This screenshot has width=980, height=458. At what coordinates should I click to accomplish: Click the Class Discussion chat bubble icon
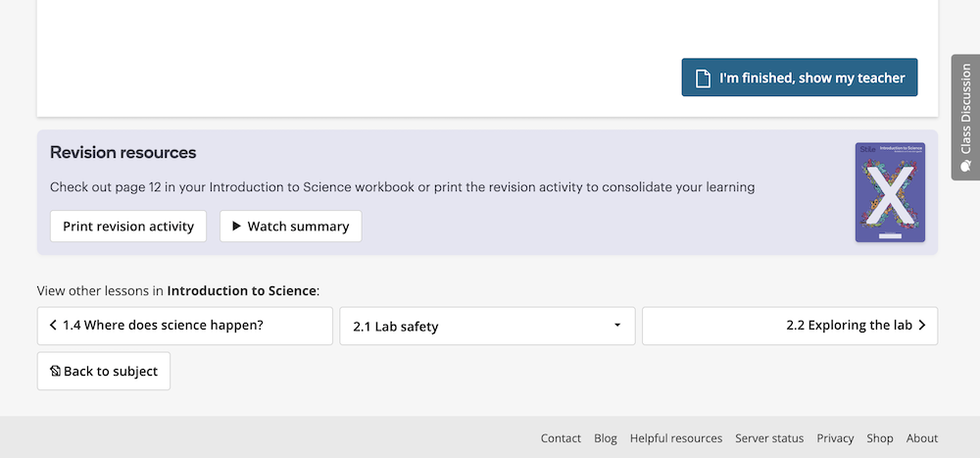click(x=965, y=165)
